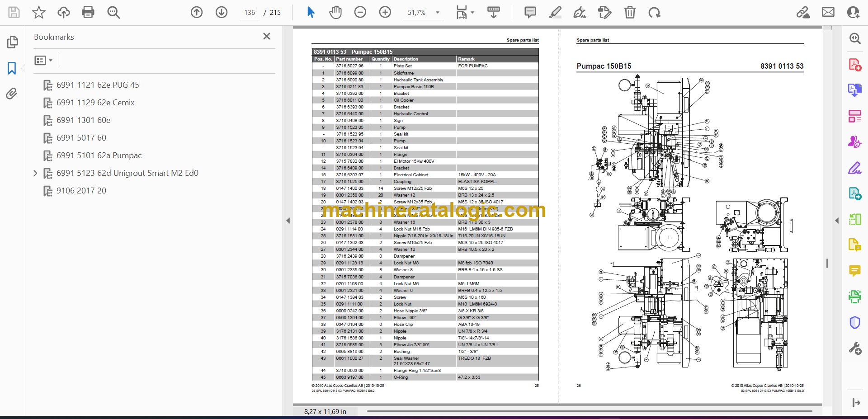The image size is (868, 419).
Task: Print the document
Action: point(88,12)
